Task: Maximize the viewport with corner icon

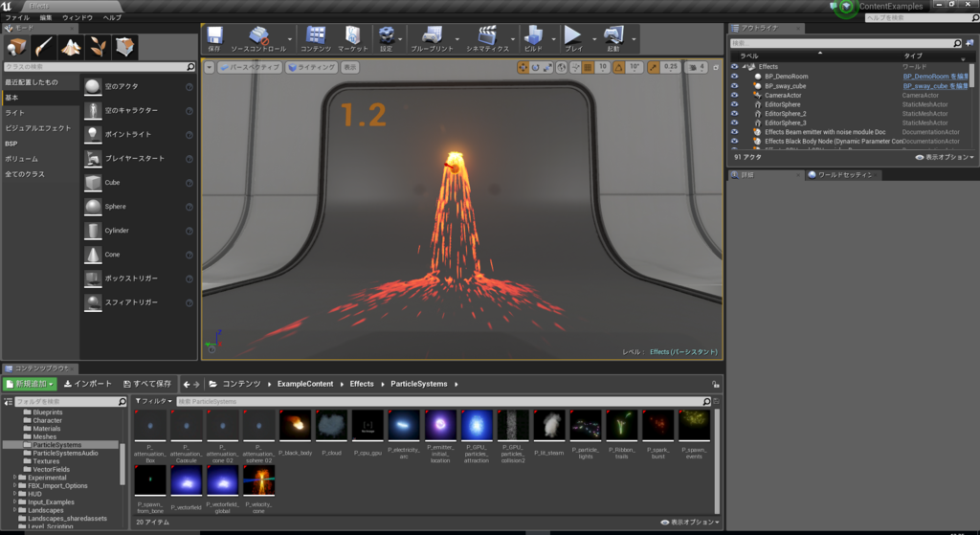Action: (x=716, y=67)
